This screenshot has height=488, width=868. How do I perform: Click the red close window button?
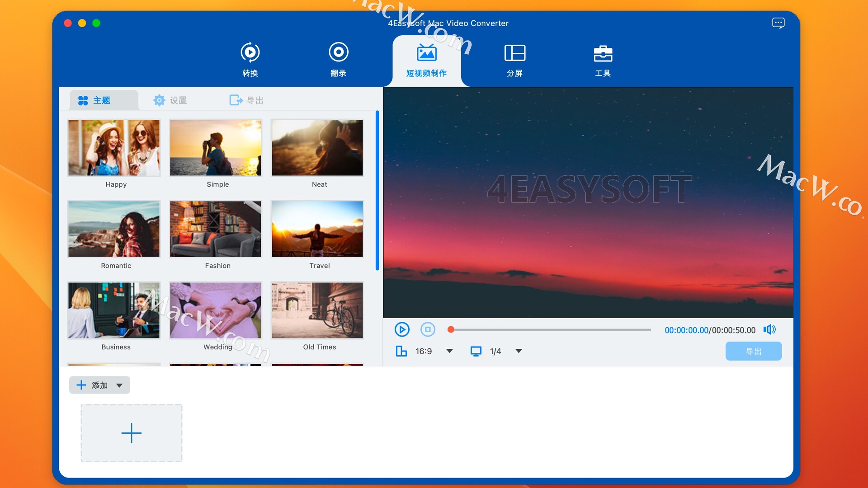[68, 23]
